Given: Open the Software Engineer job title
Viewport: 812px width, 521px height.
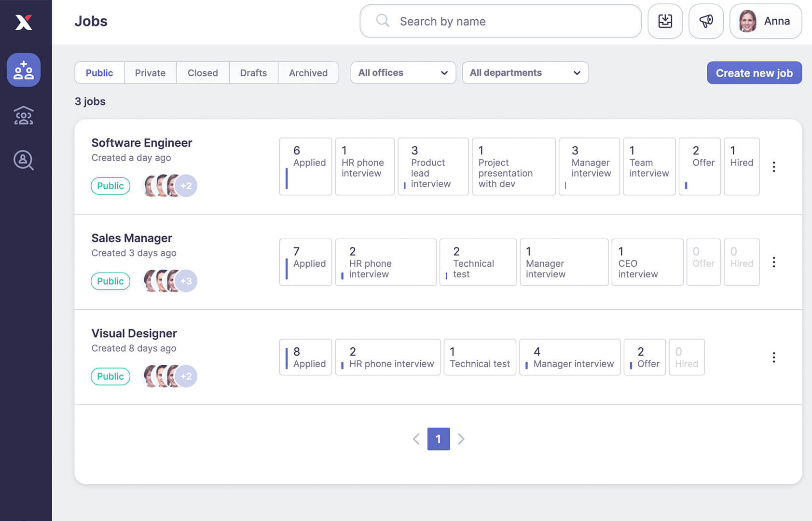Looking at the screenshot, I should [x=142, y=143].
